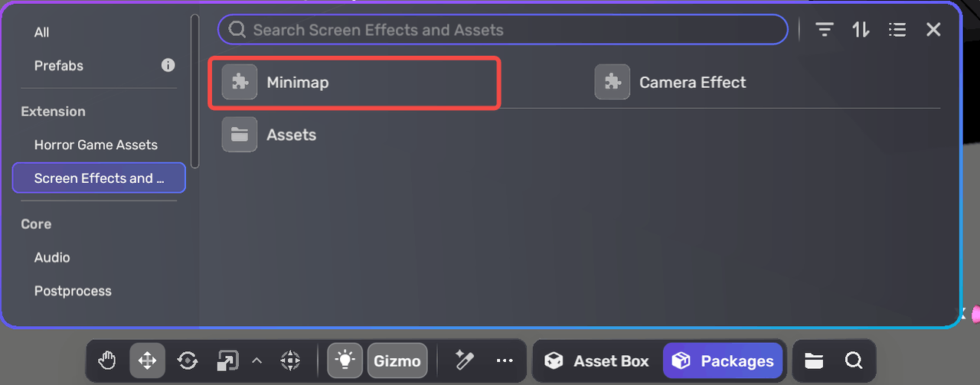Select the hand pan tool
Screen dimensions: 980x385
[108, 361]
